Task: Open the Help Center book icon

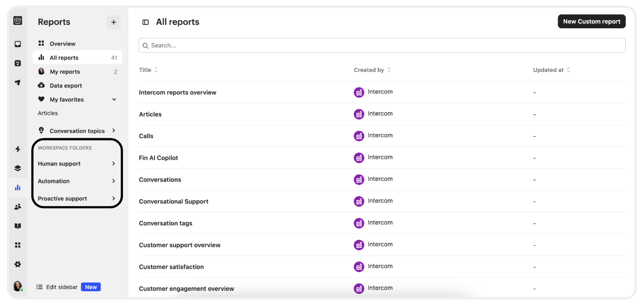Action: click(18, 226)
